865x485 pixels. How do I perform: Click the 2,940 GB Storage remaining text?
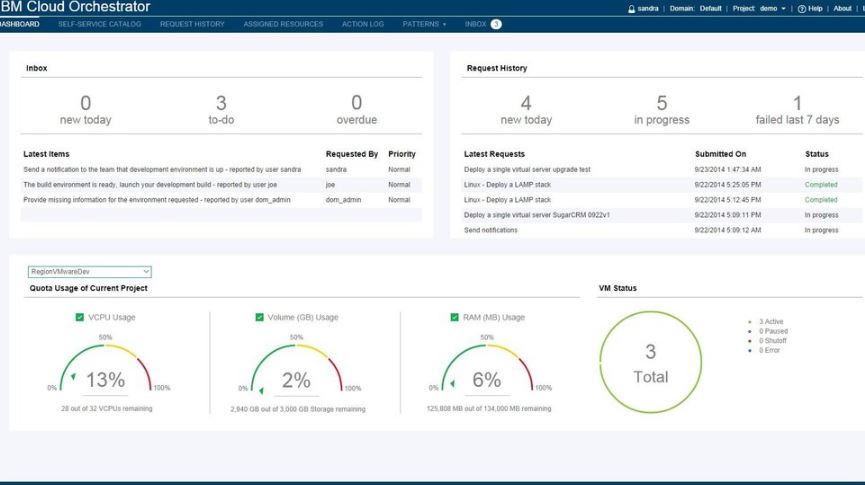(298, 409)
